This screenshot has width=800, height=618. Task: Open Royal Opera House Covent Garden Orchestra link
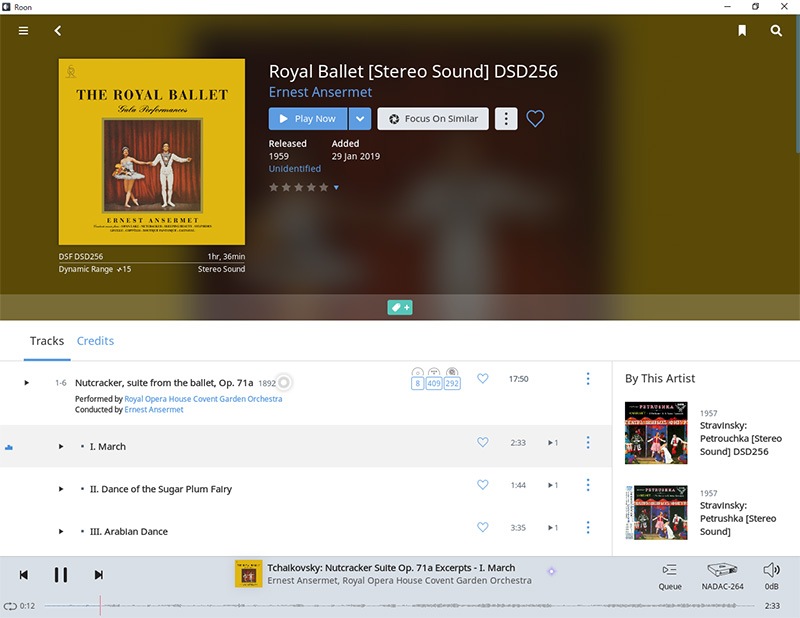(203, 399)
